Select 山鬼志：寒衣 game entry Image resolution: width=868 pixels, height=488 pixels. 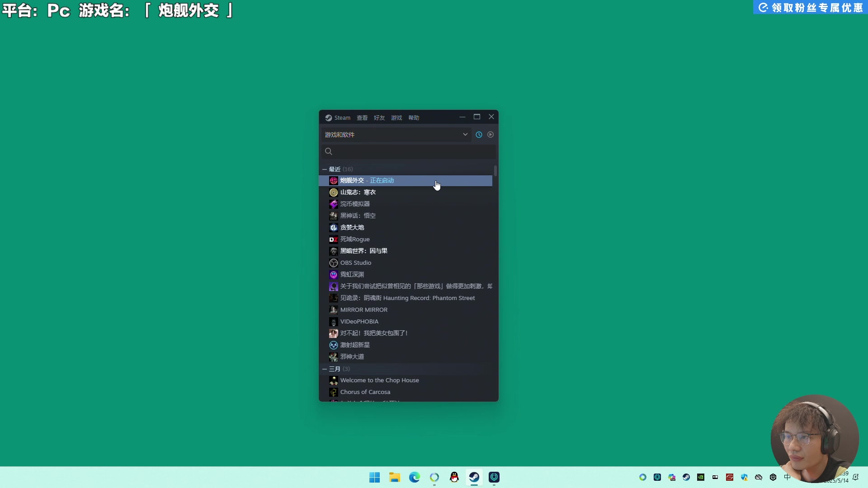click(406, 192)
